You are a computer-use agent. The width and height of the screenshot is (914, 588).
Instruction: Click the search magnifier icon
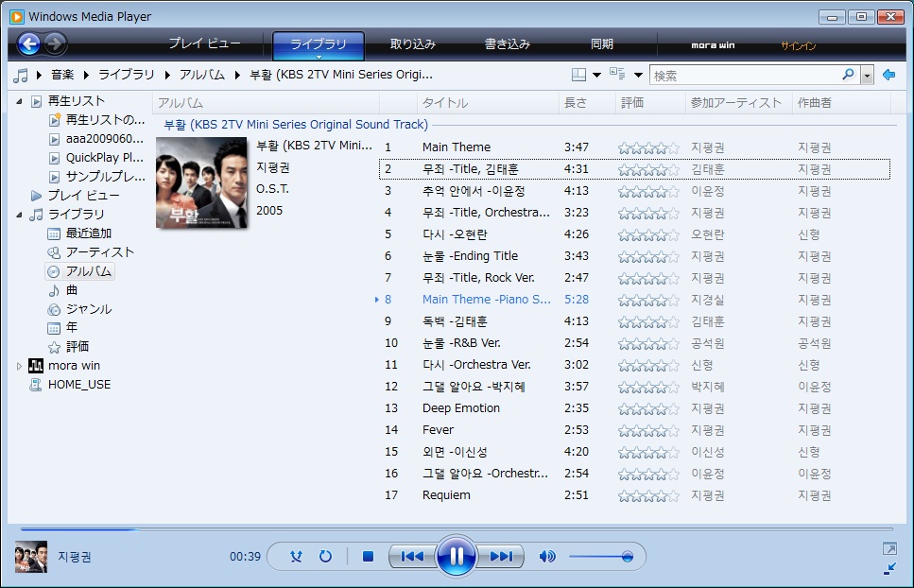click(848, 75)
